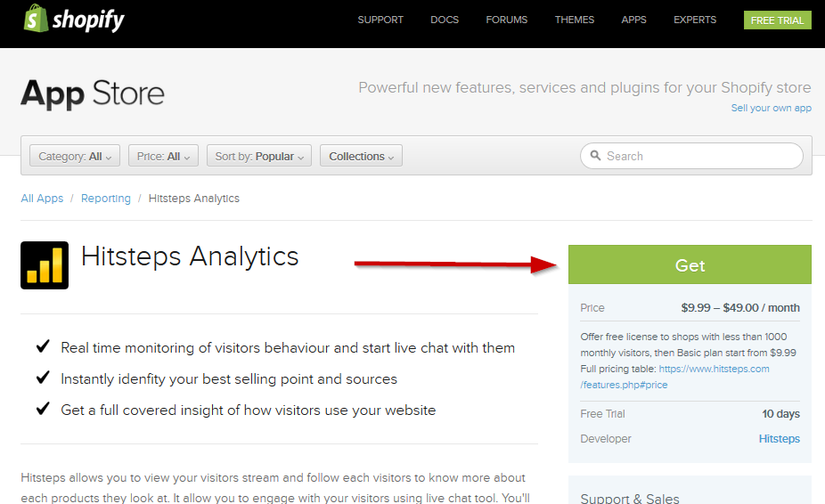The height and width of the screenshot is (504, 825).
Task: Click Hitsteps Analytics breadcrumb text
Action: click(194, 199)
